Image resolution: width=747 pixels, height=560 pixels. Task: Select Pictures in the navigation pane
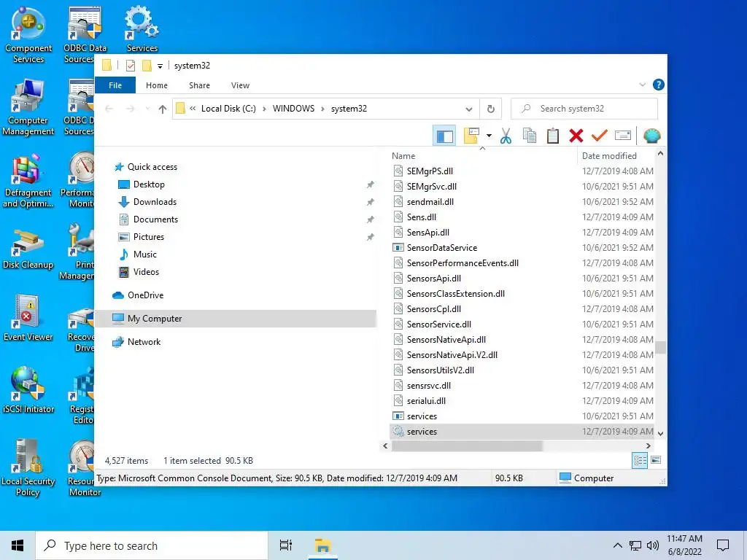pos(149,237)
